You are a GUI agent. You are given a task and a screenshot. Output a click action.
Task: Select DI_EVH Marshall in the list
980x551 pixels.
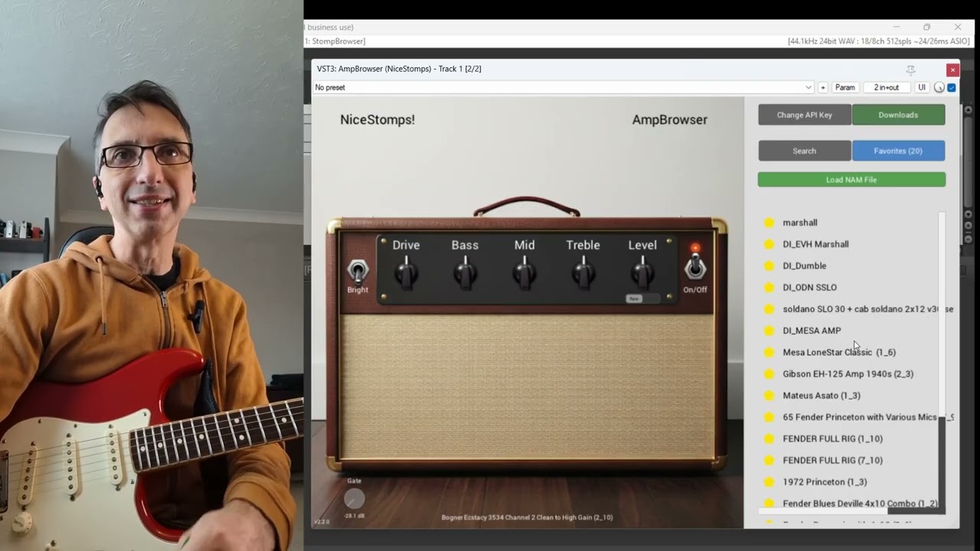click(x=815, y=244)
